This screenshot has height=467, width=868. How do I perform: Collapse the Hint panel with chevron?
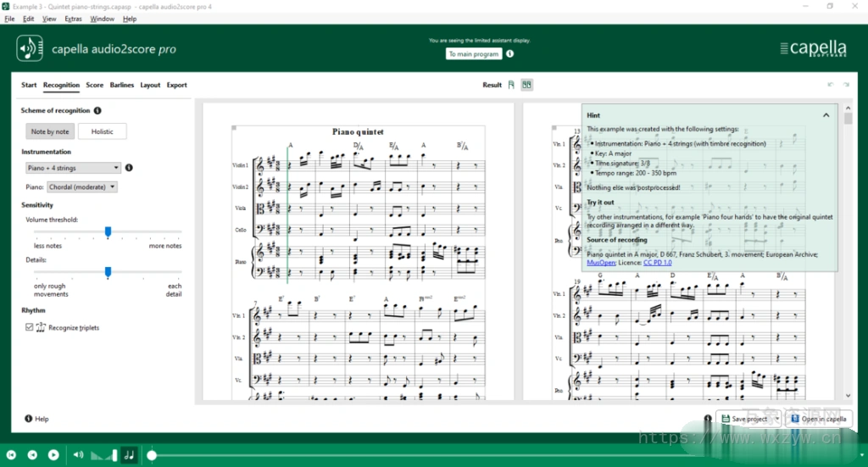point(826,115)
